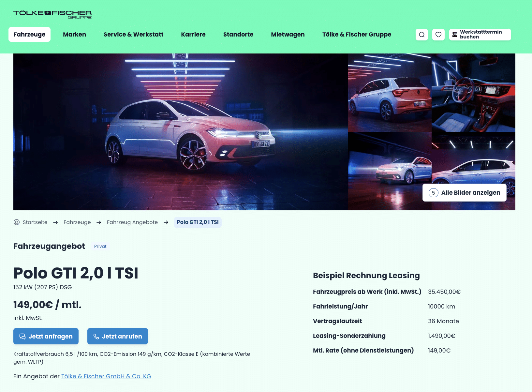Screen dimensions: 532x392
Task: View the rear-view Polo thumbnail
Action: point(390,93)
